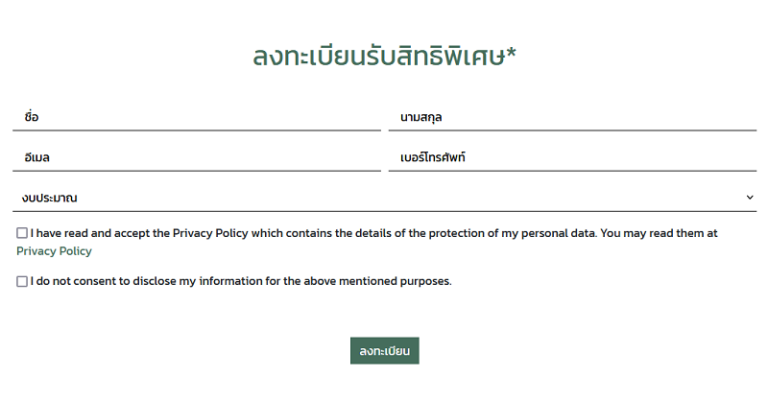
Task: Tick the Privacy Policy acceptance checkbox
Action: (22, 233)
